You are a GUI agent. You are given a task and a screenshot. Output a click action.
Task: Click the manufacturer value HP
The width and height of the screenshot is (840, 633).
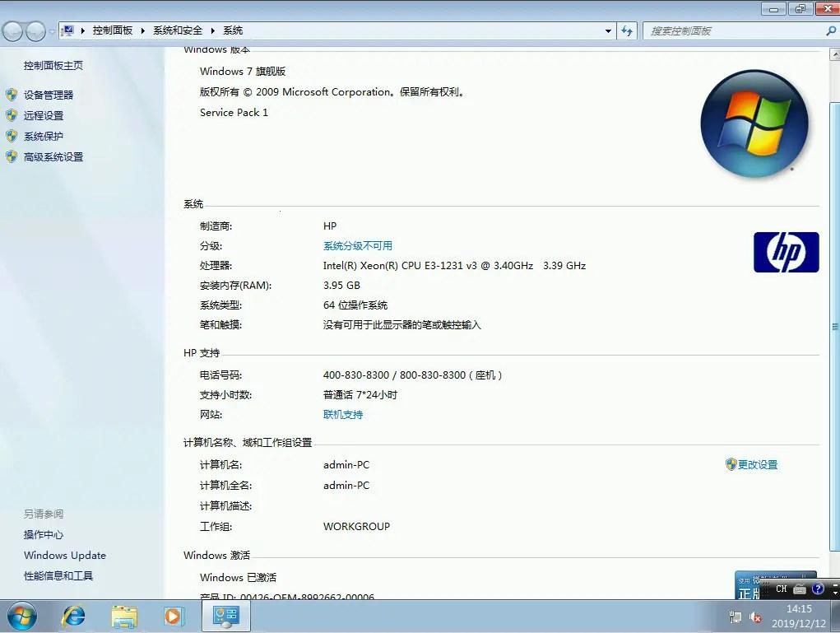pos(329,226)
